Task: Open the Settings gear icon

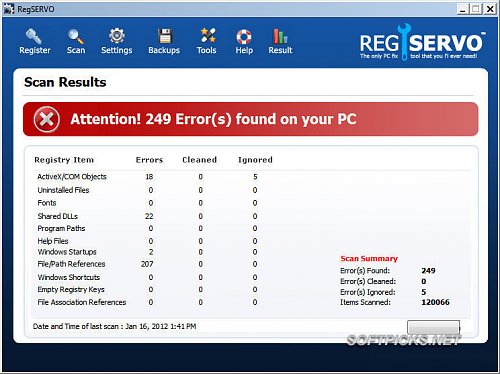Action: [x=117, y=36]
